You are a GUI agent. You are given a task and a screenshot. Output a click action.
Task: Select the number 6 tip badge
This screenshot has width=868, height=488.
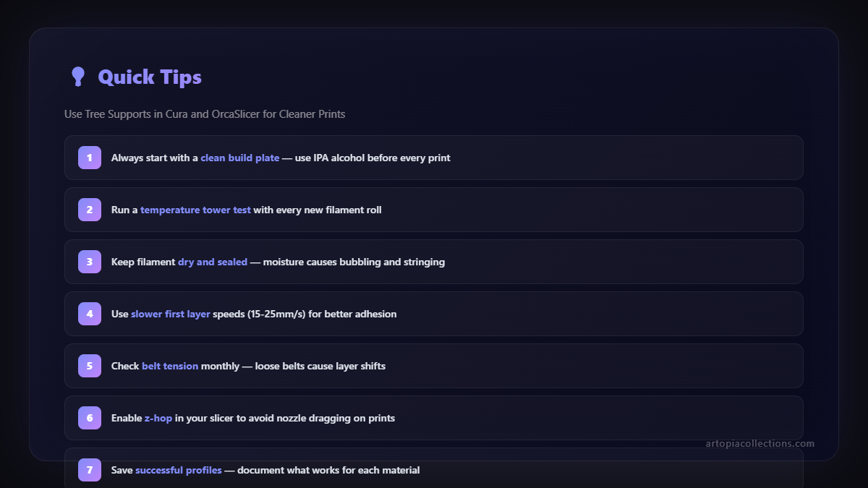(90, 418)
